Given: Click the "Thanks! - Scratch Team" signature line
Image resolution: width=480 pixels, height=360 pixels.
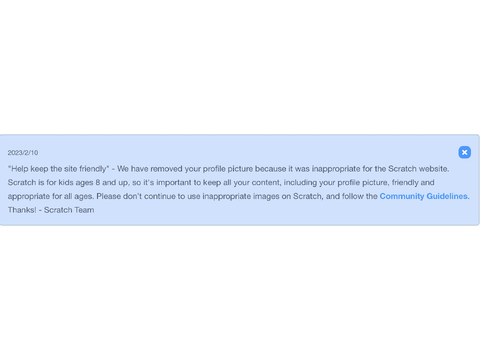Looking at the screenshot, I should tap(51, 210).
